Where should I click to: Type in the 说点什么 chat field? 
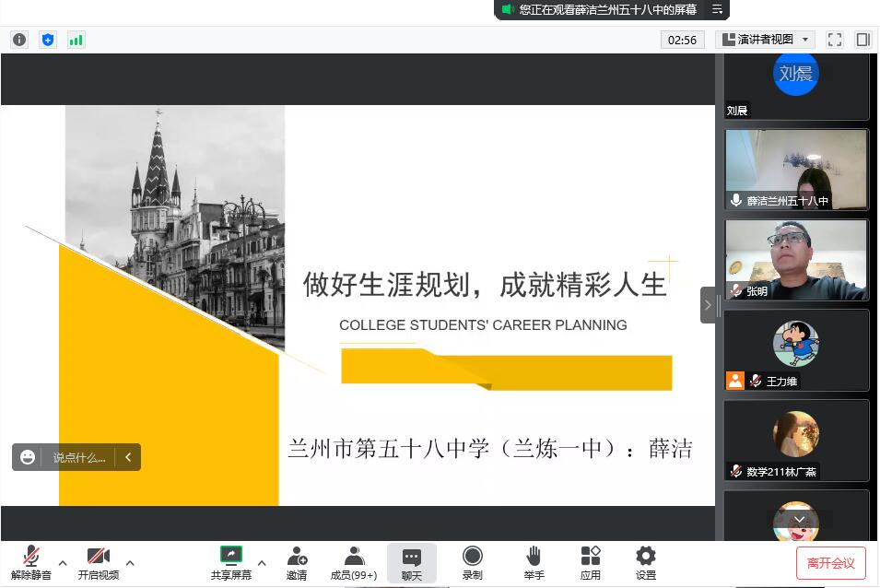(78, 457)
